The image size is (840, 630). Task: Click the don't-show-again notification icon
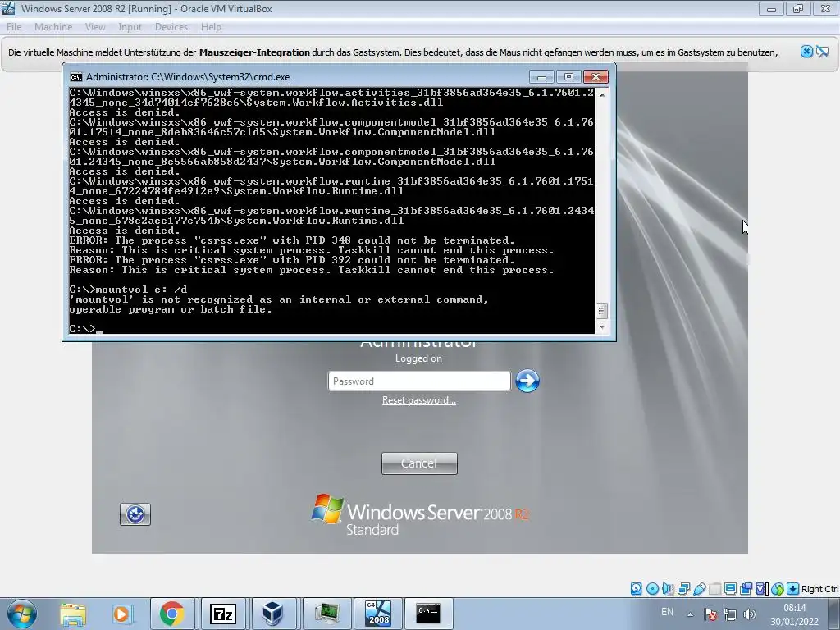(x=822, y=52)
